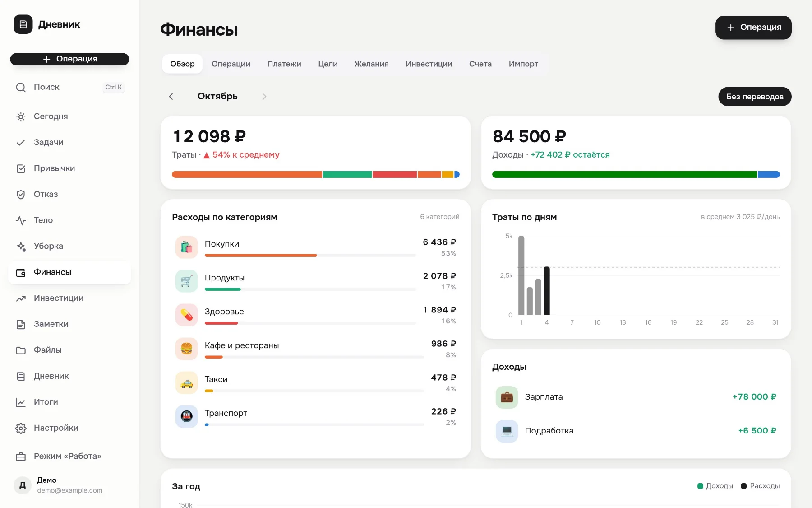This screenshot has height=508, width=812.
Task: Click orange segment of expenses bar
Action: pos(247,174)
